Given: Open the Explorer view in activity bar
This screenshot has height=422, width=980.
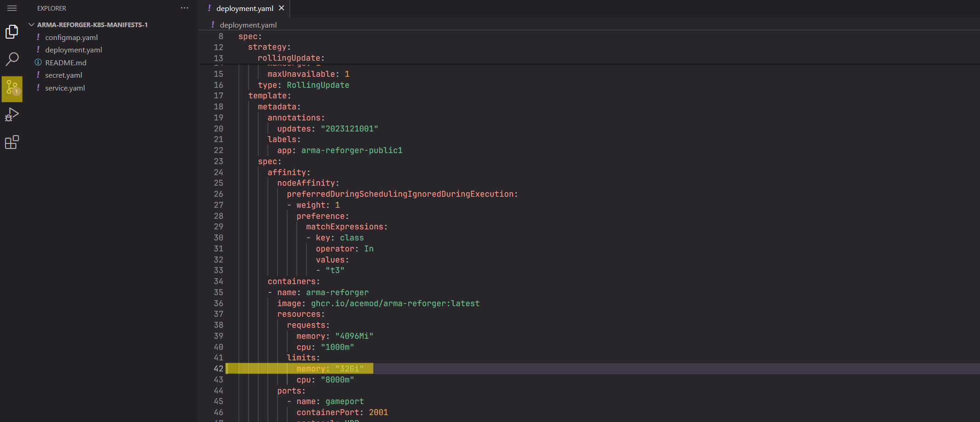Looking at the screenshot, I should point(12,32).
